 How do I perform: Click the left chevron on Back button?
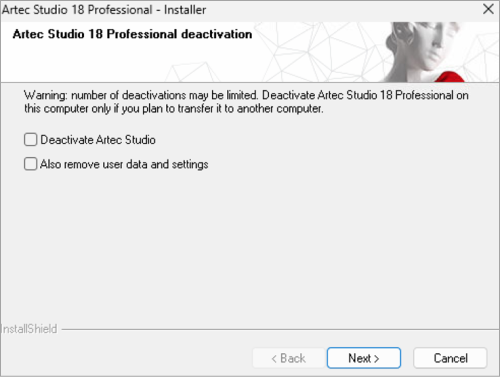coord(274,359)
